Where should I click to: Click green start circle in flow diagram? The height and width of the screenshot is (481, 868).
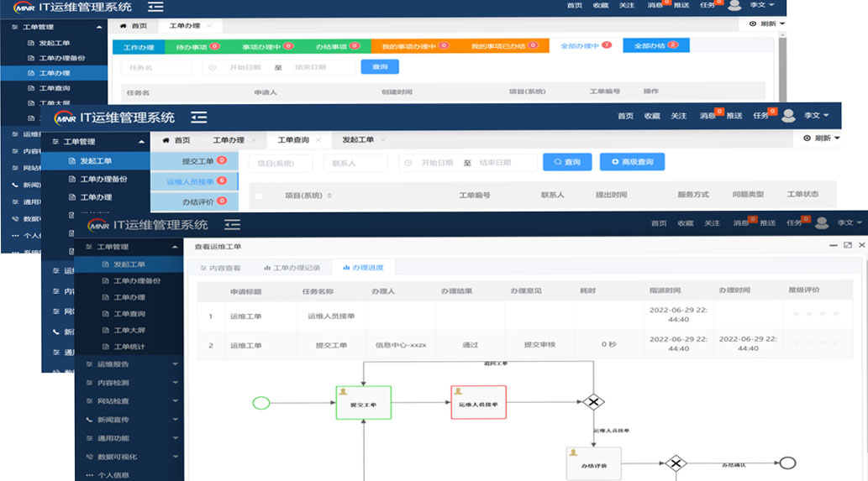tap(261, 403)
